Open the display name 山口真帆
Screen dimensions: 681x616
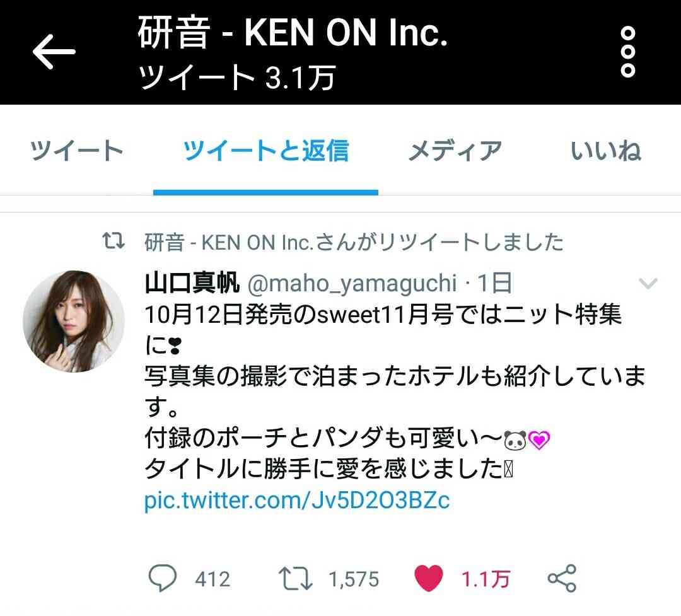pos(192,282)
